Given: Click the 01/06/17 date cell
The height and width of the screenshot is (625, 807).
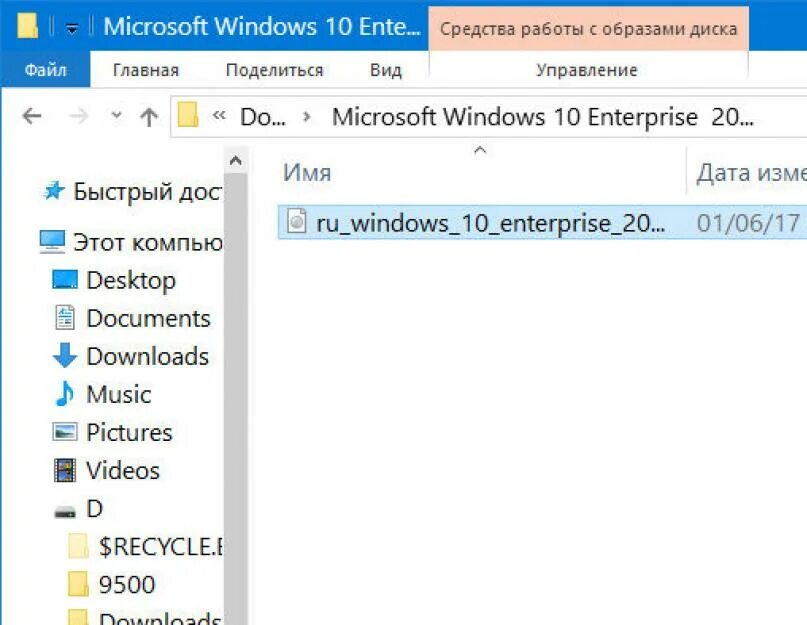Looking at the screenshot, I should 748,223.
